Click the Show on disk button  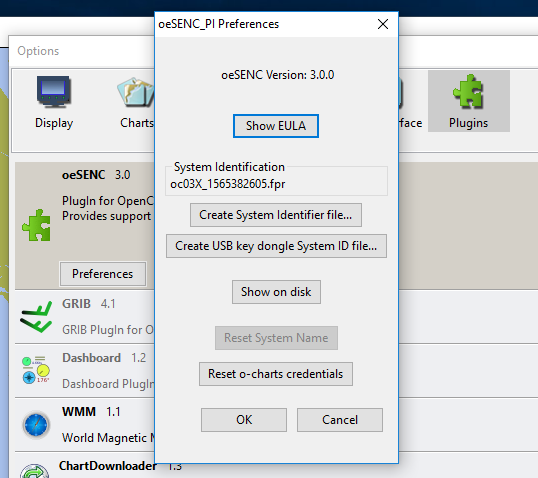click(x=276, y=292)
